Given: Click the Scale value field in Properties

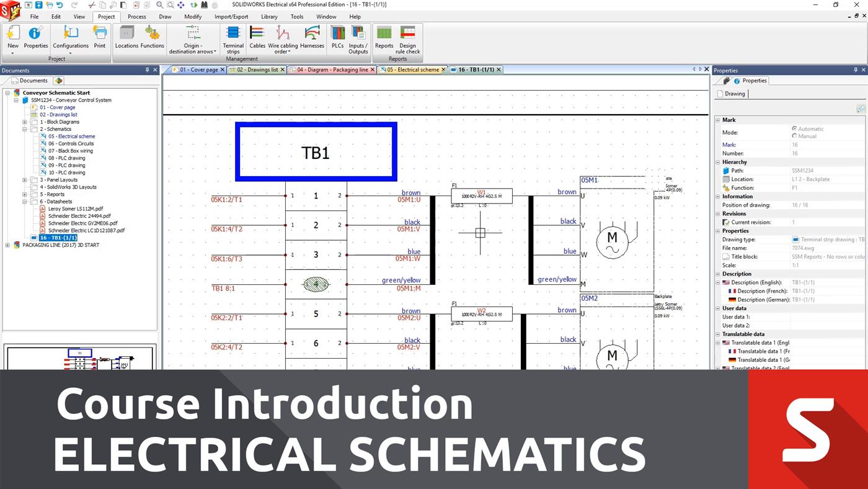Looking at the screenshot, I should (x=828, y=265).
